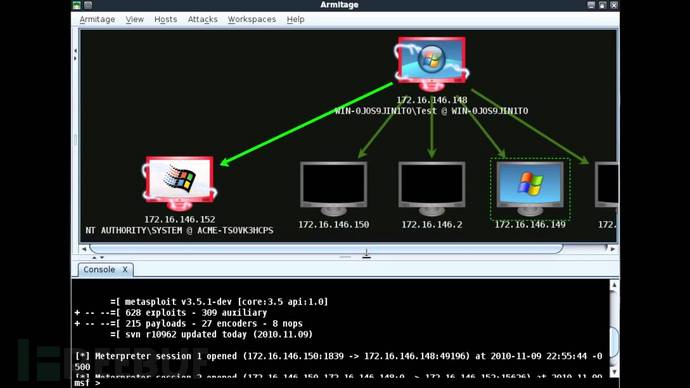Click the console vertical scrollbar up arrow
The width and height of the screenshot is (690, 388).
(x=614, y=285)
